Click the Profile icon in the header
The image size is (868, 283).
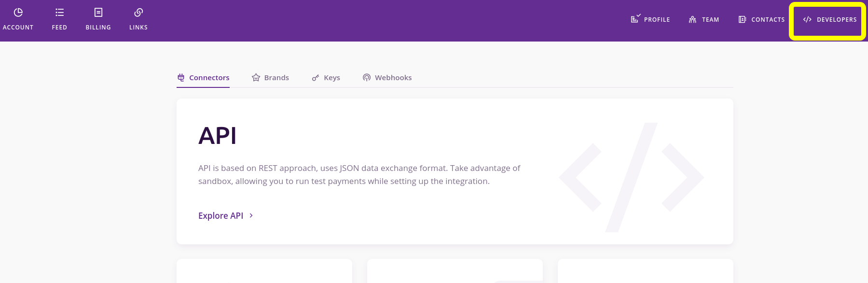(x=635, y=19)
